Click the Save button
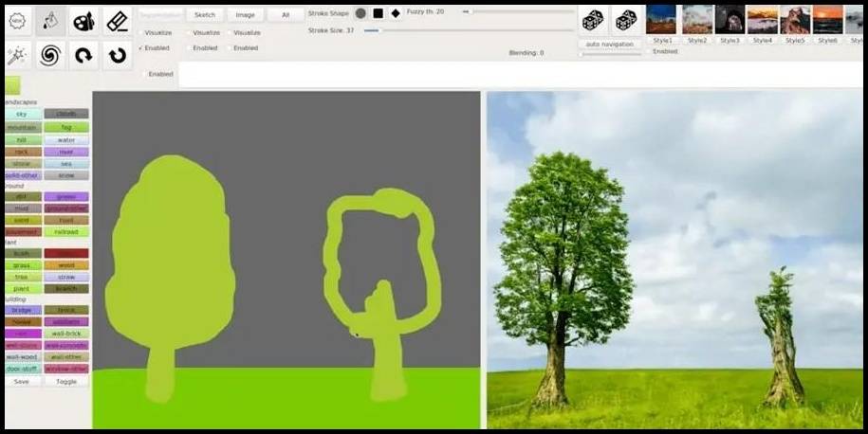The width and height of the screenshot is (868, 434). point(22,382)
